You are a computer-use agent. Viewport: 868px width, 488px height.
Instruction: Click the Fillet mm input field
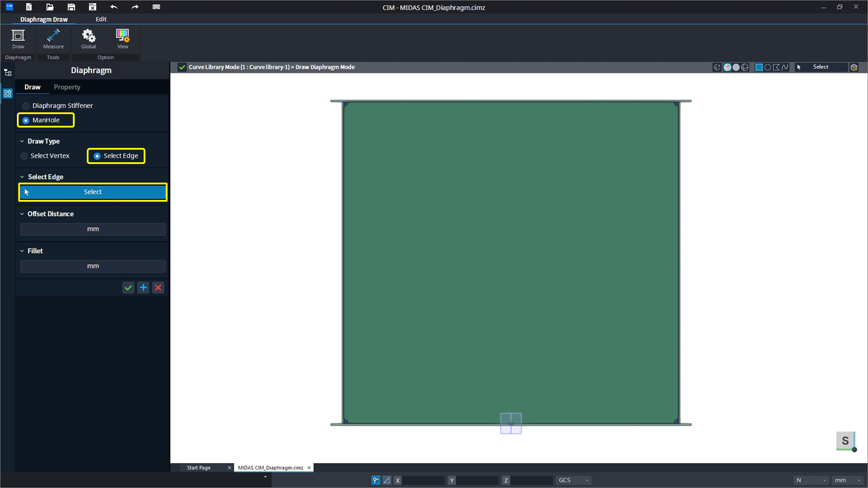93,266
